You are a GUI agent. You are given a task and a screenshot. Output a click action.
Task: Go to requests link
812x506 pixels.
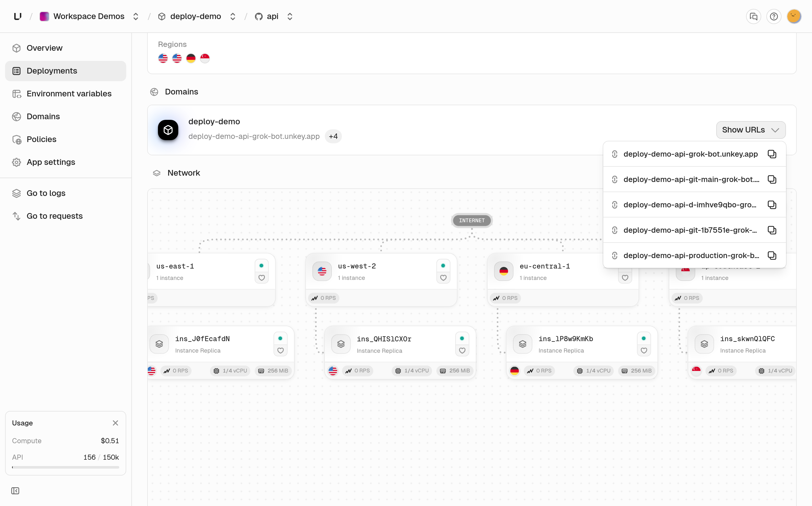(66, 216)
